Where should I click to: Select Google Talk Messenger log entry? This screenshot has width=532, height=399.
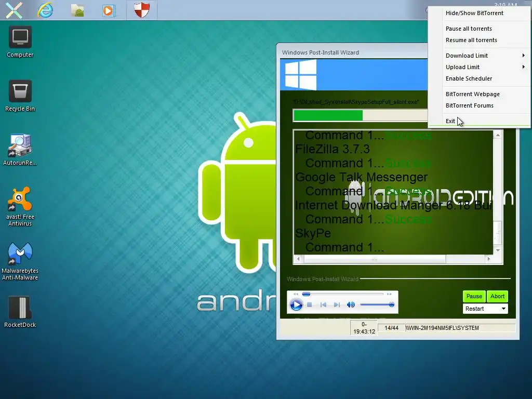coord(362,177)
